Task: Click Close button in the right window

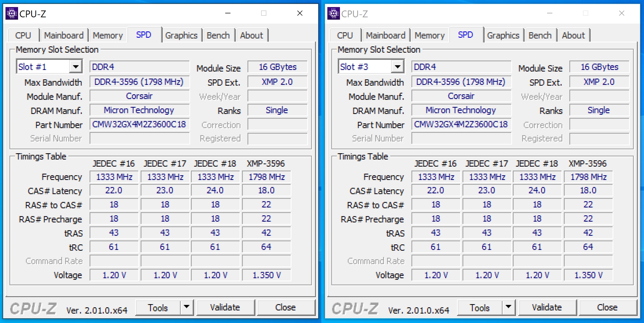Action: (608, 308)
